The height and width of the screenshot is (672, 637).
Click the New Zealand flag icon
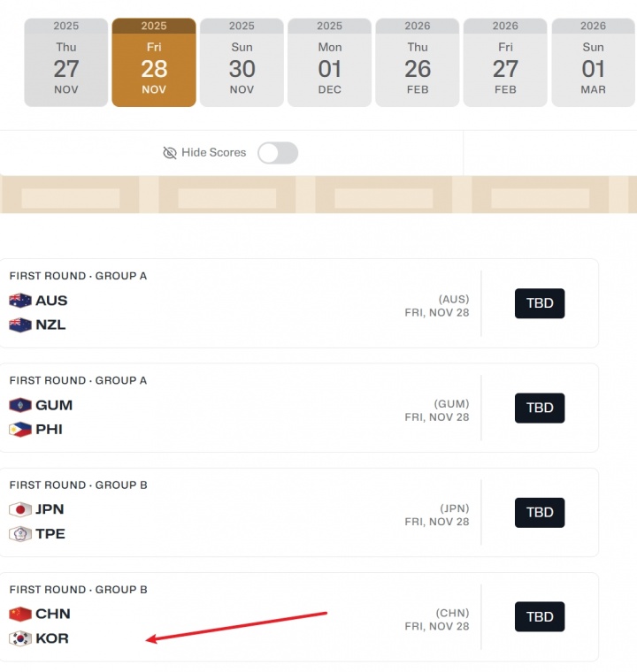coord(20,325)
